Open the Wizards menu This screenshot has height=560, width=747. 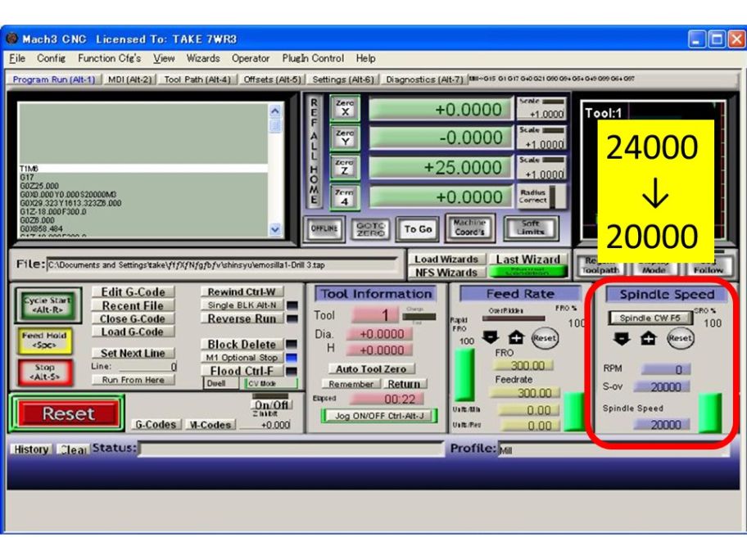point(203,58)
